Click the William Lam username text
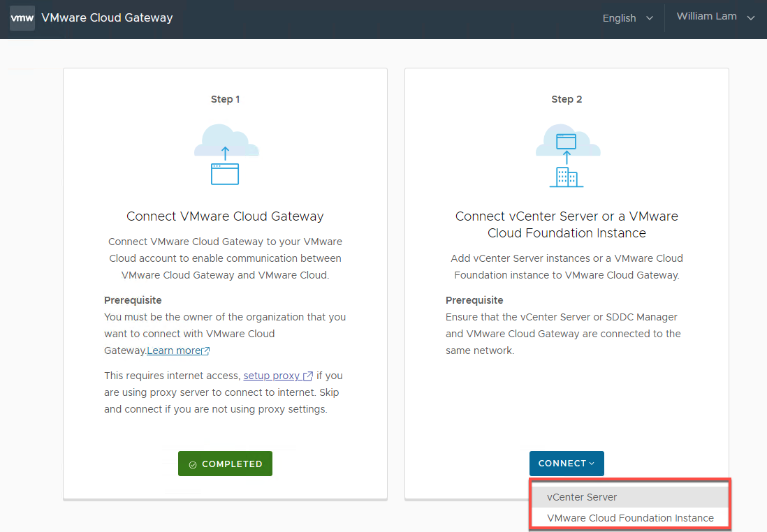The width and height of the screenshot is (767, 532). tap(706, 16)
